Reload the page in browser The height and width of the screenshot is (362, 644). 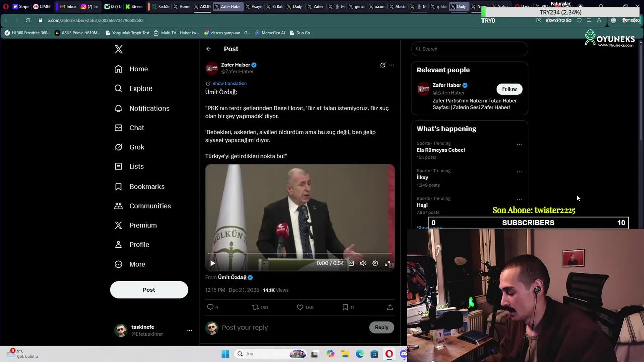click(x=28, y=20)
